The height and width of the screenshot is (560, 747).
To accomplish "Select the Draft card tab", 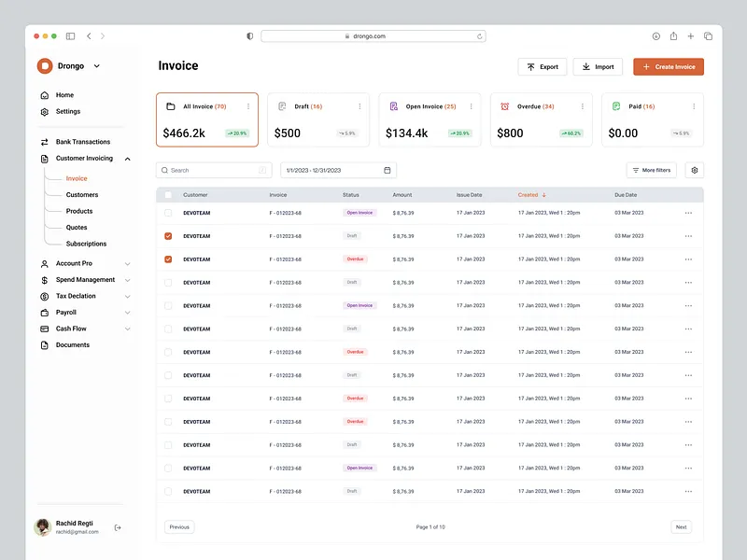I will pyautogui.click(x=316, y=119).
